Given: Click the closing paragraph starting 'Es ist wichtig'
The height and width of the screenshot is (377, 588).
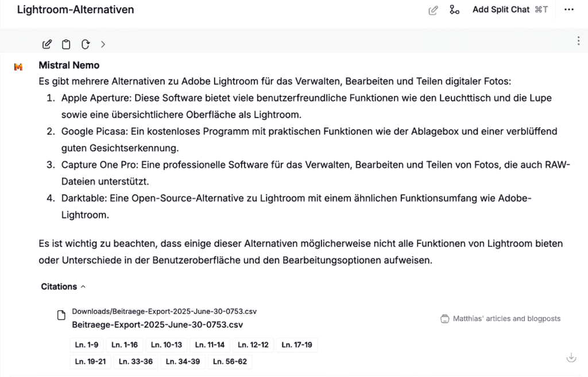Looking at the screenshot, I should pyautogui.click(x=301, y=252).
